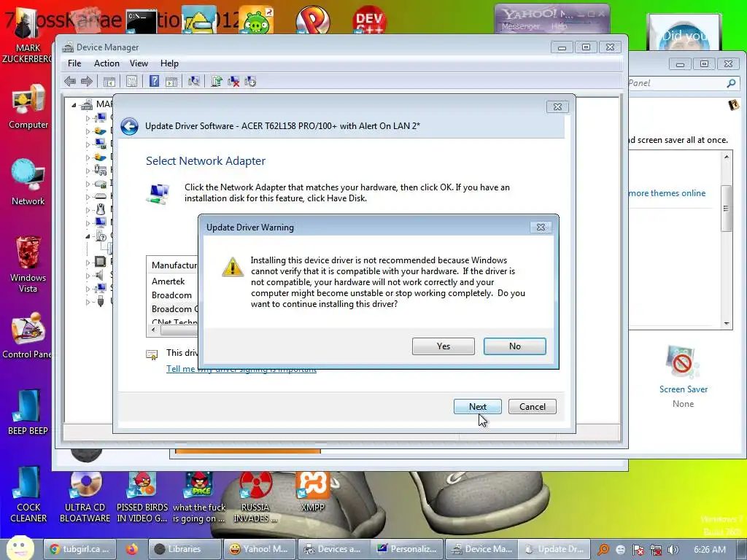Open the RUSSIA INVADES desktop icon
Screen dimensions: 747x560
click(x=255, y=497)
